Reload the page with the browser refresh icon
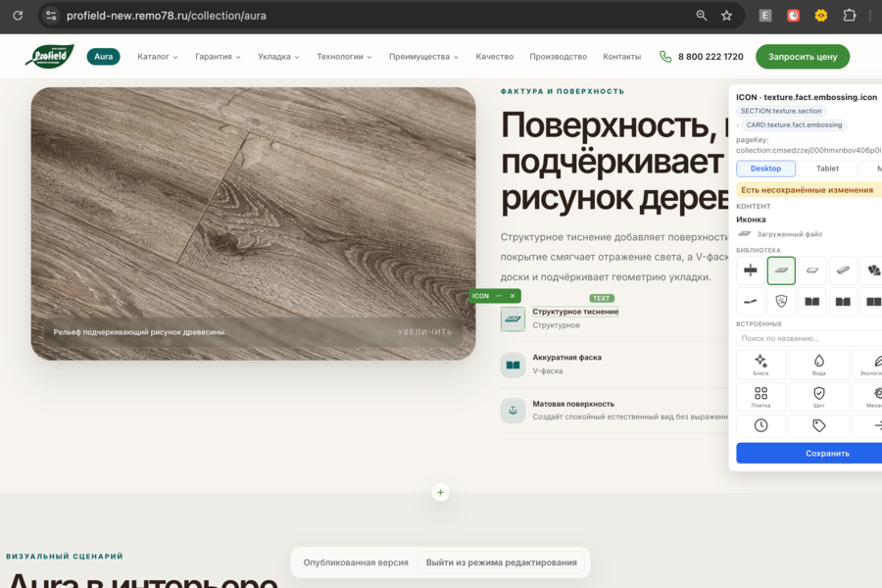Screen dimensions: 882x588 (x=18, y=16)
